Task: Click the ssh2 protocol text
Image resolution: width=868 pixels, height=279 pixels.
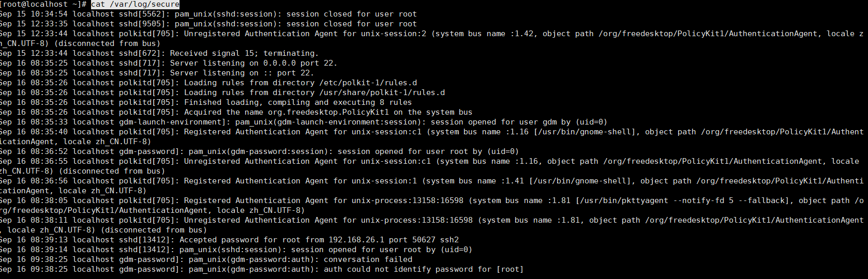Action: [449, 240]
